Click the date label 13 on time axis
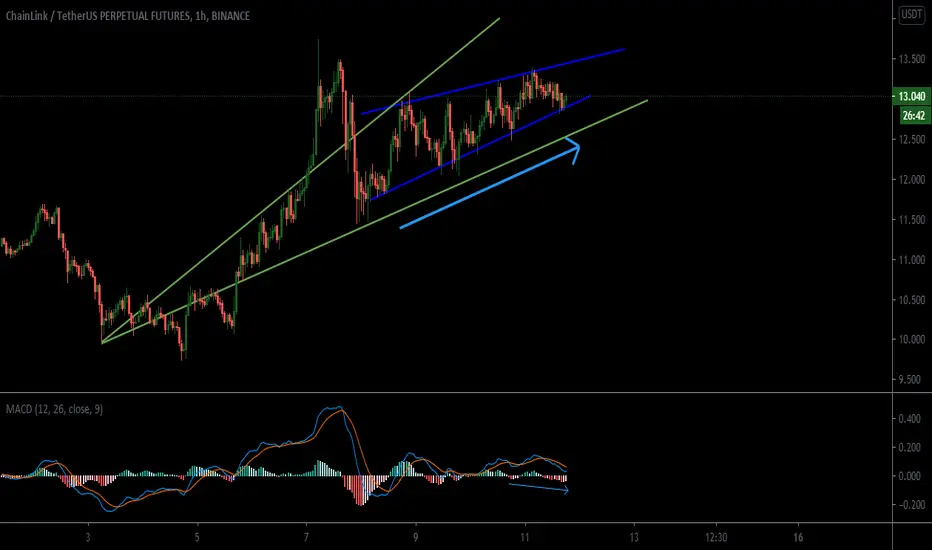 634,538
